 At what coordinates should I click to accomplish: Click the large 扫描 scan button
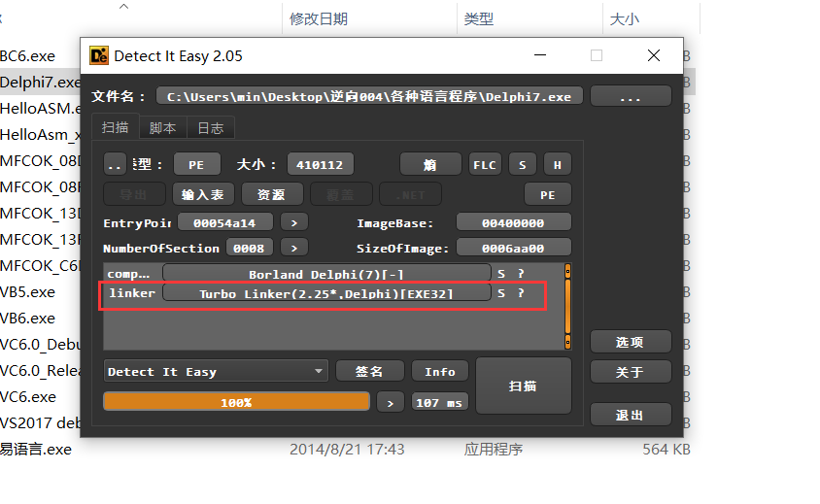click(524, 386)
